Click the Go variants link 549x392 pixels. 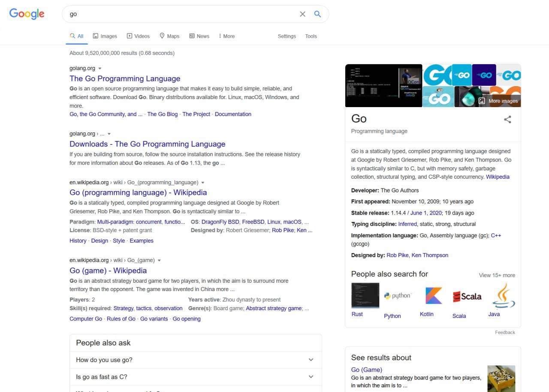pos(154,319)
